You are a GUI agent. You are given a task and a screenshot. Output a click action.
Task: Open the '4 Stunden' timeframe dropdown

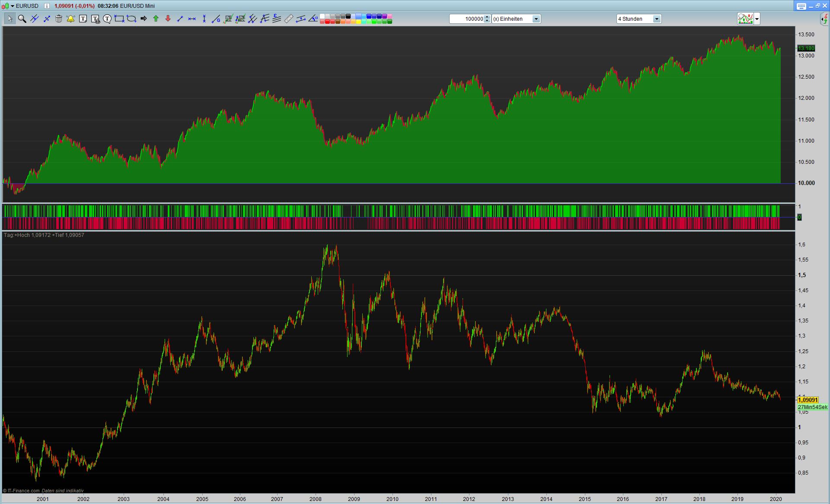click(x=656, y=19)
